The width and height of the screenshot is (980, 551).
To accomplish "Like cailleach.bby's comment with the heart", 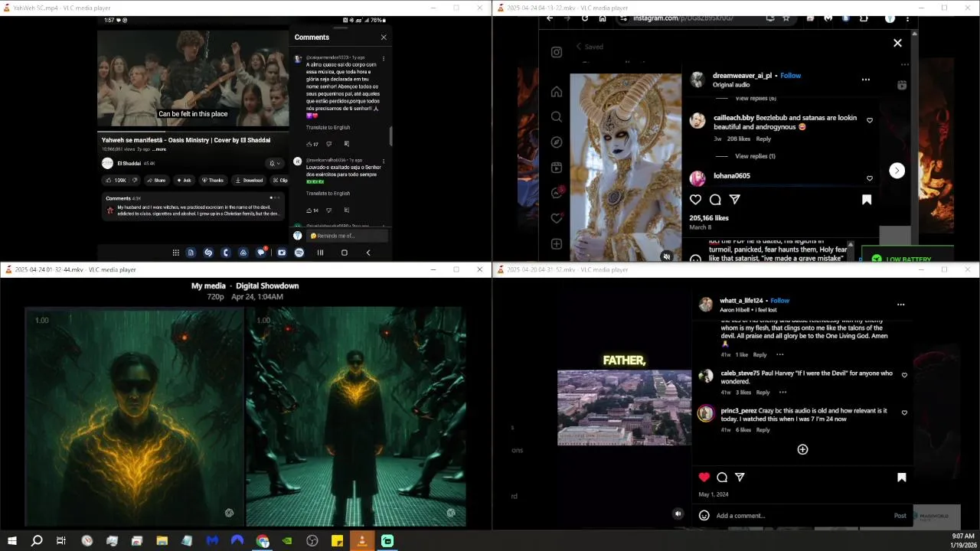I will pos(870,120).
